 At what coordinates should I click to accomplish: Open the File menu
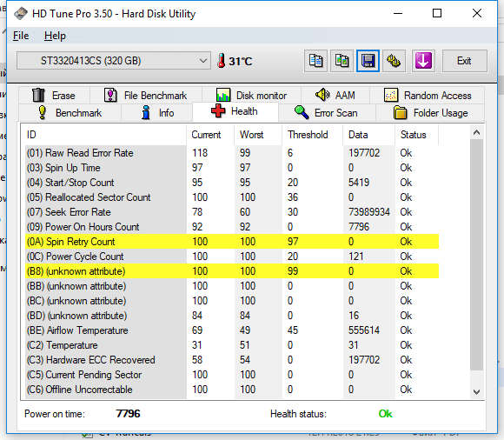21,36
